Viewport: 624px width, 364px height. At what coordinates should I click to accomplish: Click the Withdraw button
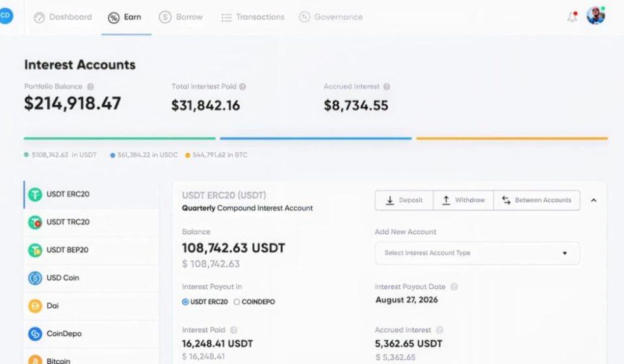point(463,200)
